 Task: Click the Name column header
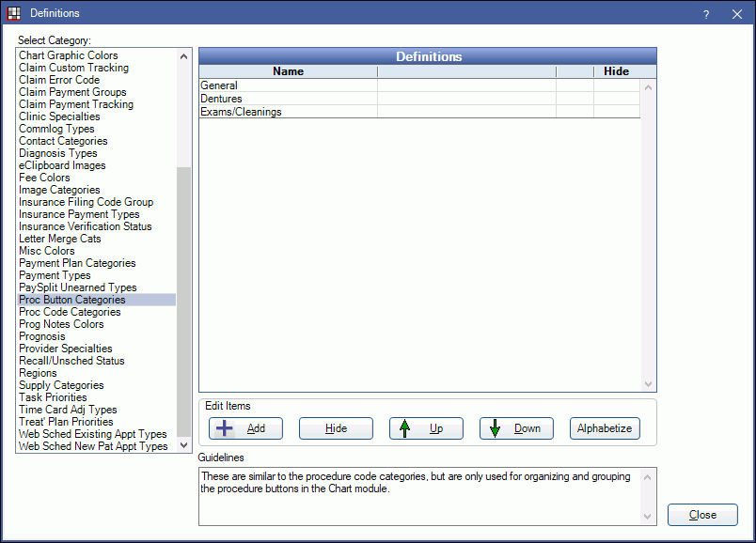tap(288, 71)
